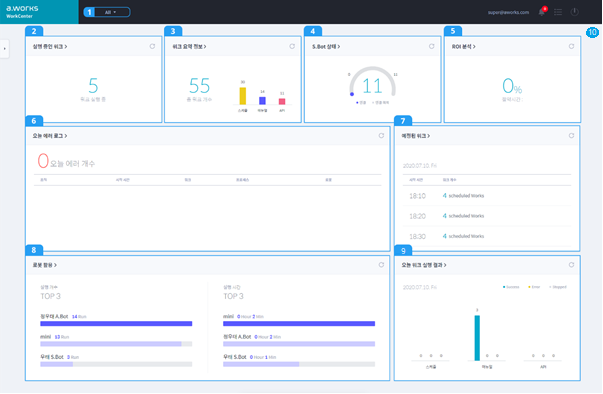This screenshot has width=603, height=394.
Task: Toggle the Success legend item in chart
Action: 511,287
